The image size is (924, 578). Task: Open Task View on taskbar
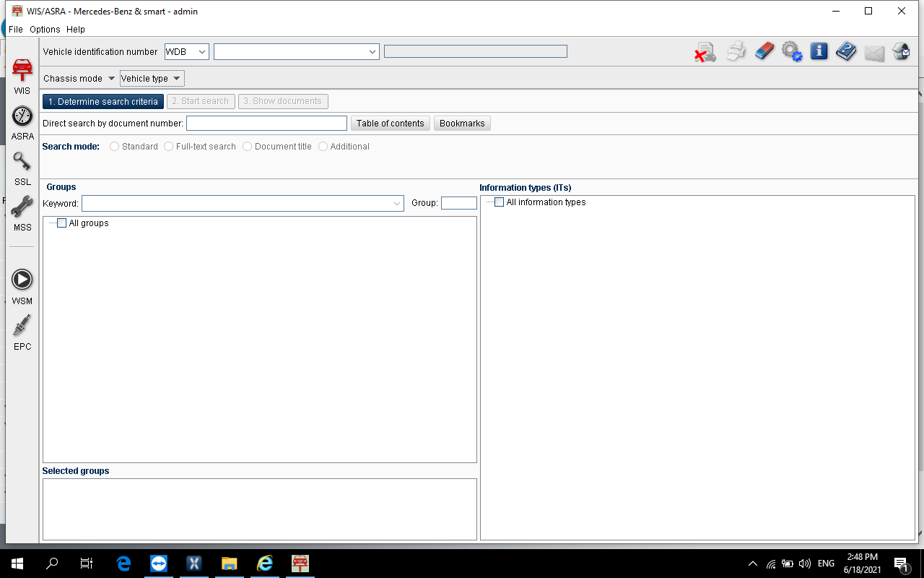[x=87, y=563]
